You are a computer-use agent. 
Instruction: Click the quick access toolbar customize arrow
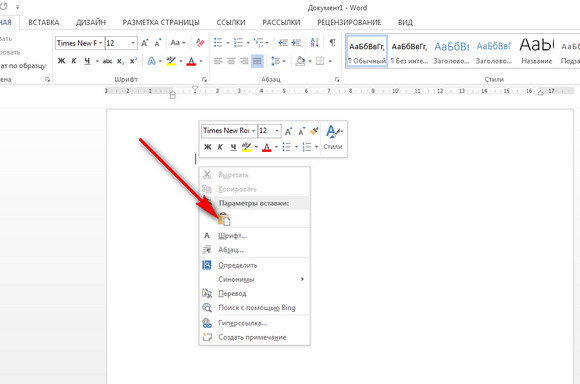pyautogui.click(x=17, y=7)
